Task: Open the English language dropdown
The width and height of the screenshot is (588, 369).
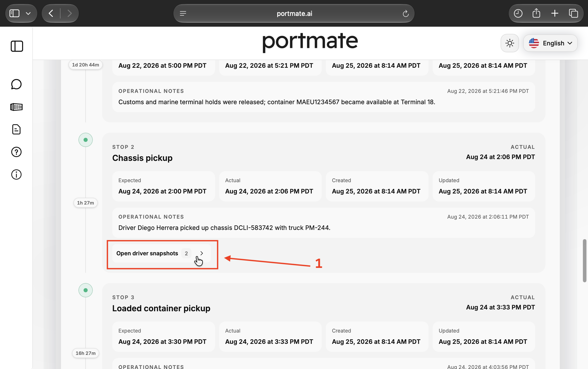Action: 550,43
